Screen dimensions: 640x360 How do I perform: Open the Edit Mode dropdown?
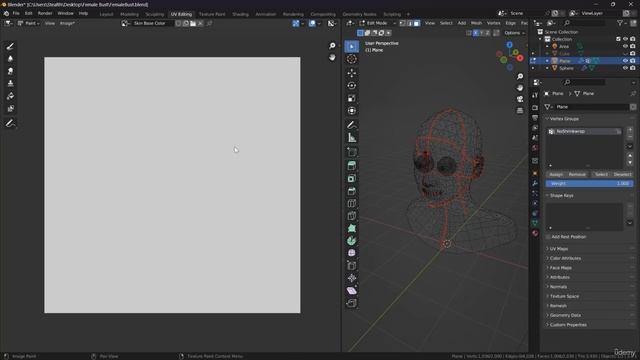point(378,23)
